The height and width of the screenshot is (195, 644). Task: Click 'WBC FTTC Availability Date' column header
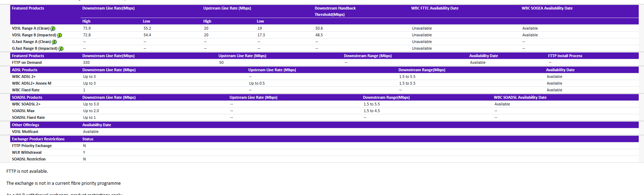[435, 8]
